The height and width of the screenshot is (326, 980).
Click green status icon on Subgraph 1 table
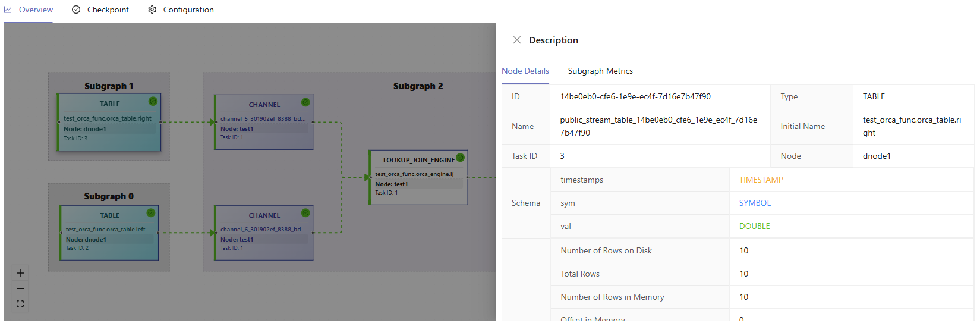tap(153, 102)
